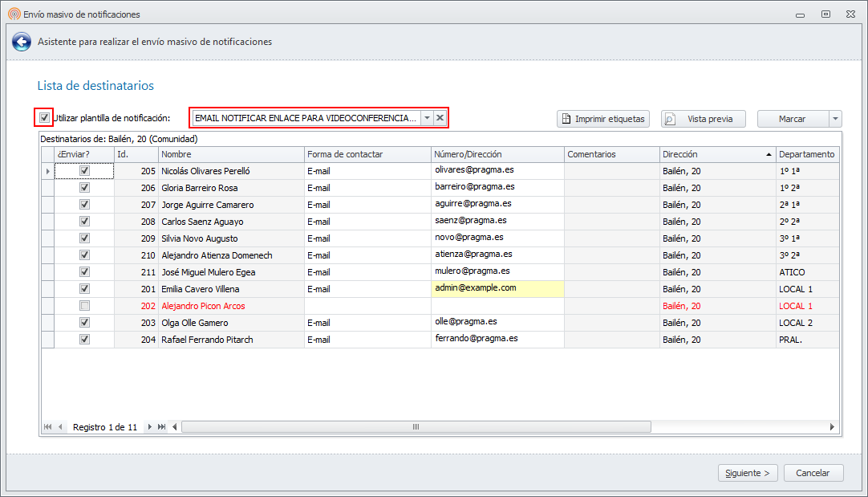Image resolution: width=868 pixels, height=497 pixels.
Task: Sort by the Número/Dirección column header
Action: click(497, 154)
